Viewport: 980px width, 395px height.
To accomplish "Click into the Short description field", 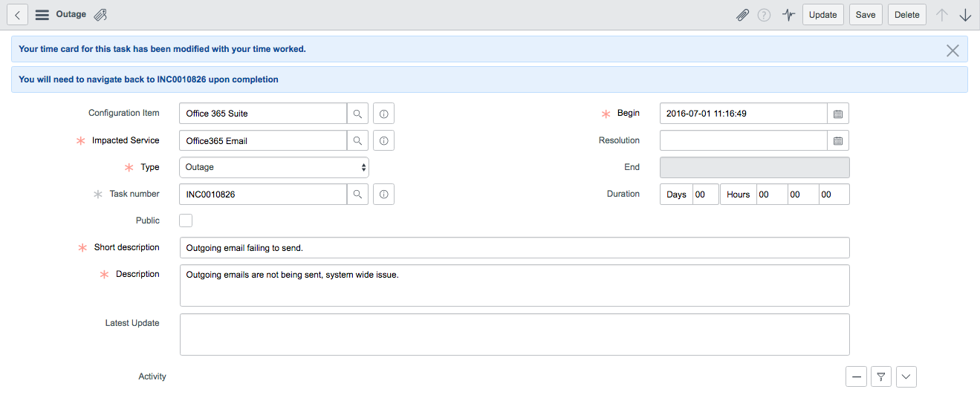I will [514, 247].
